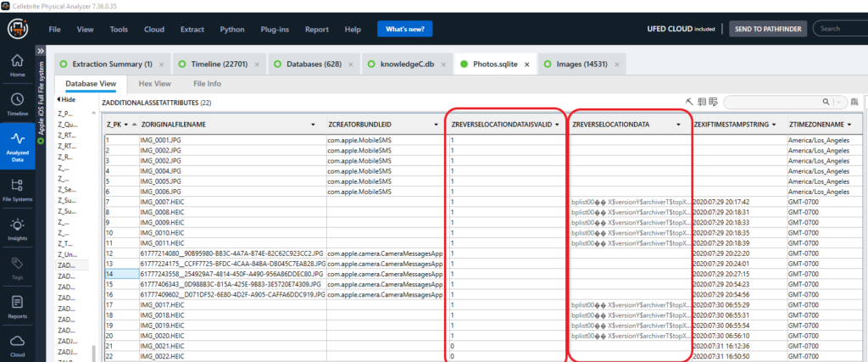Collapse table list with Hide
This screenshot has height=362, width=868.
point(66,100)
